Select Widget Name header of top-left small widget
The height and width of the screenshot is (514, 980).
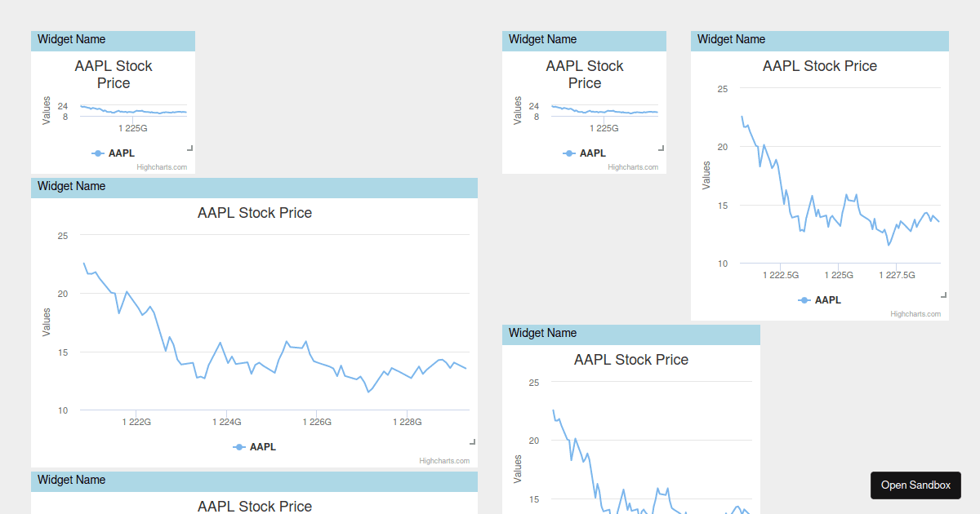[113, 40]
